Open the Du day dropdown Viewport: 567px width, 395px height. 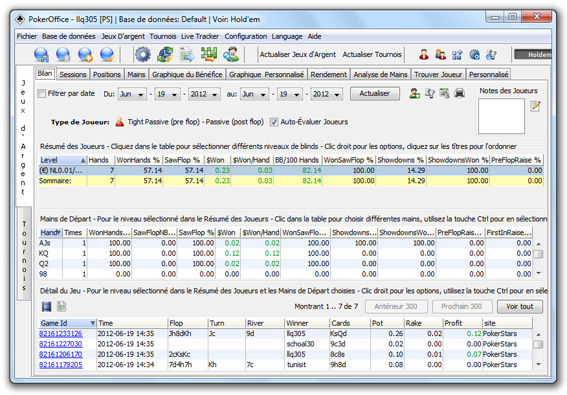[x=167, y=94]
